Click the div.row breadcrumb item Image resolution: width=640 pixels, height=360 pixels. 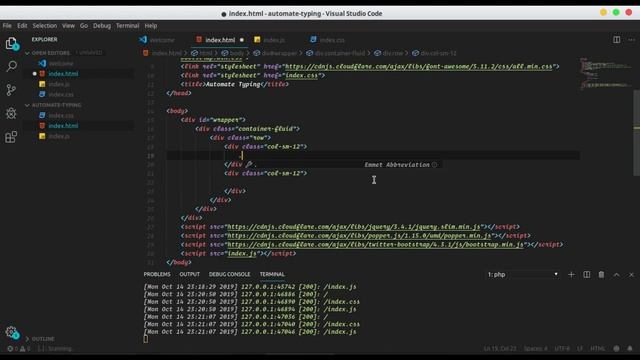point(389,53)
